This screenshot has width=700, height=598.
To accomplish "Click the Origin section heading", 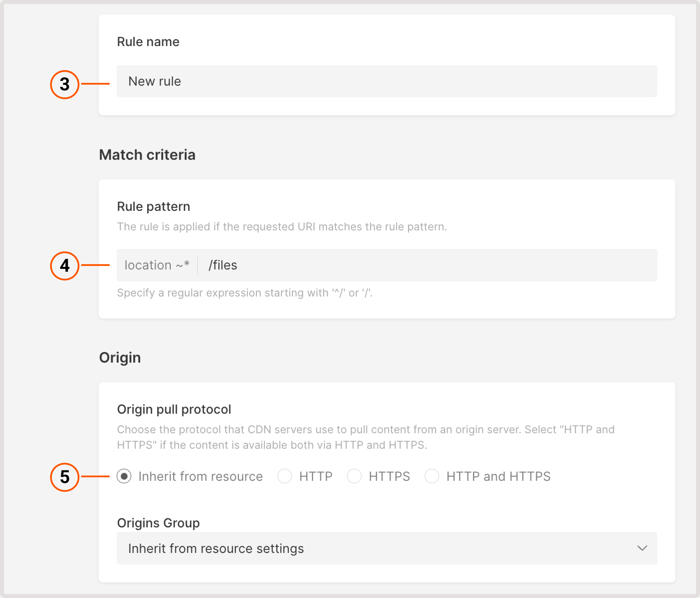I will coord(120,357).
